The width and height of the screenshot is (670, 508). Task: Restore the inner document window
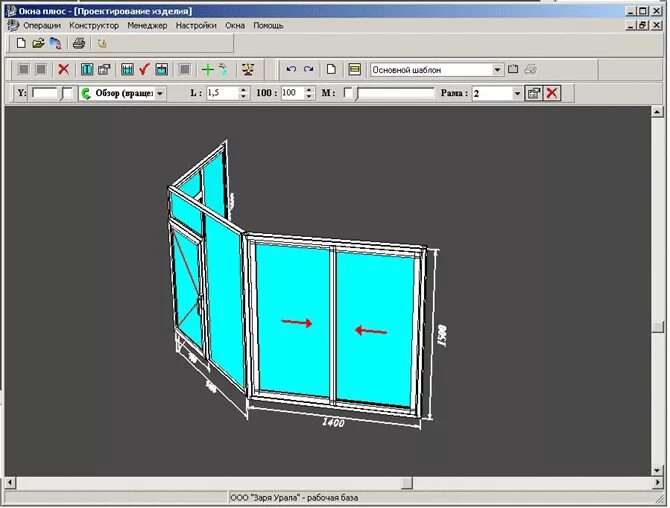[x=643, y=25]
